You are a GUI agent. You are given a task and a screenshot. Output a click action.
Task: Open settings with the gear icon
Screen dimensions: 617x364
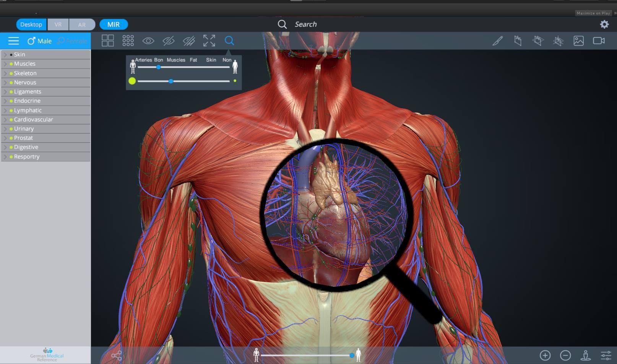point(604,24)
